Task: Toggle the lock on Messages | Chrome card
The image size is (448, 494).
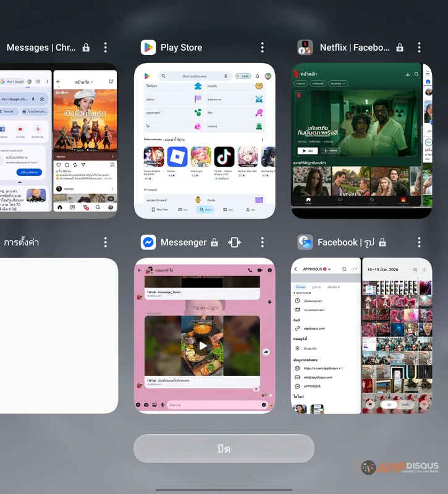Action: [x=86, y=48]
